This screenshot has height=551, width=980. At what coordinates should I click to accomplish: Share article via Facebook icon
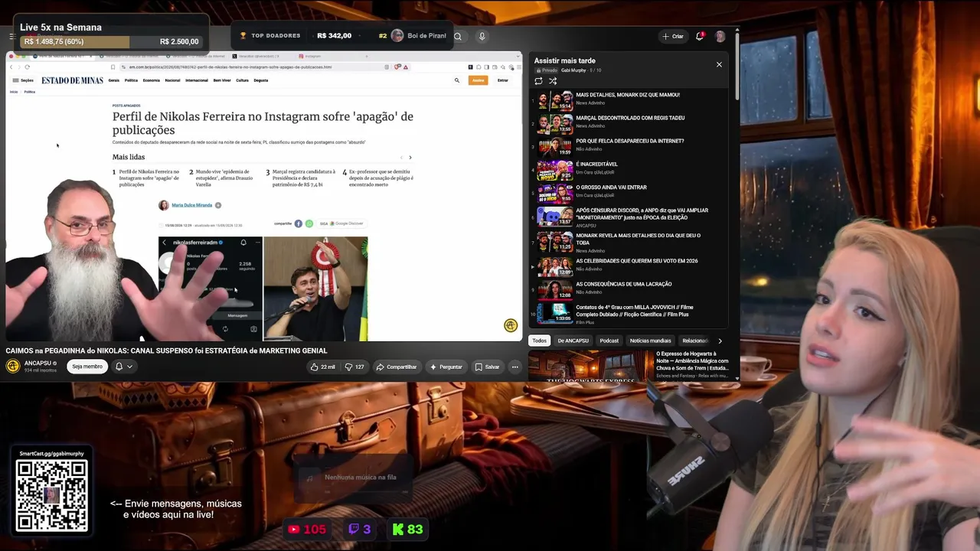tap(299, 223)
